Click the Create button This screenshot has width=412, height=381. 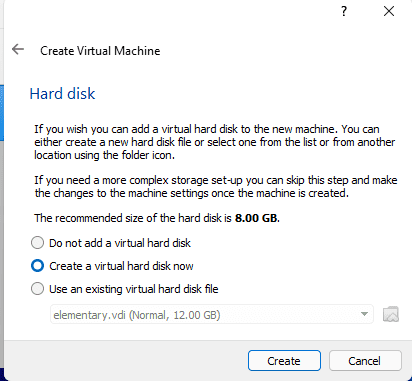284,361
